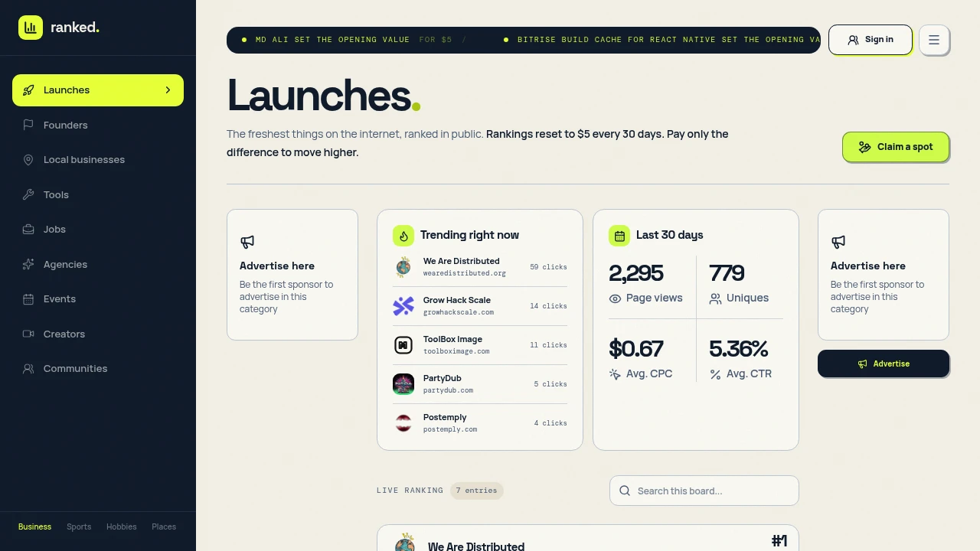The height and width of the screenshot is (551, 980).
Task: Click the Page views eye icon
Action: click(615, 298)
